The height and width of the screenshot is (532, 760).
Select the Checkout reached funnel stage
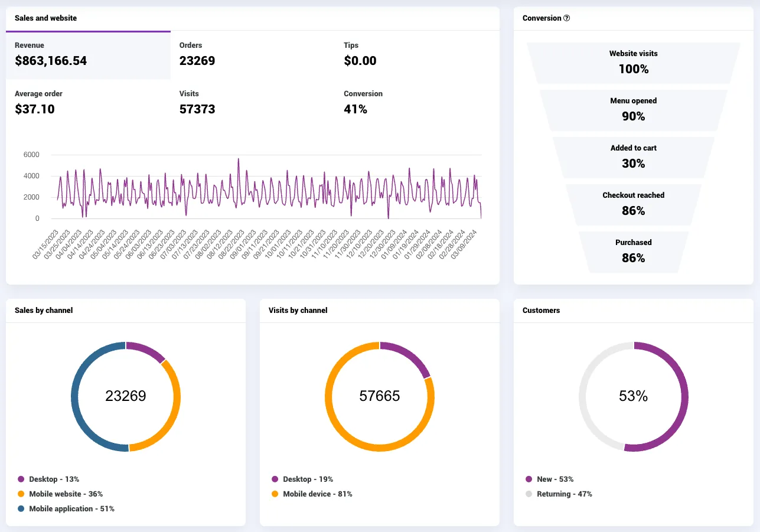point(634,204)
